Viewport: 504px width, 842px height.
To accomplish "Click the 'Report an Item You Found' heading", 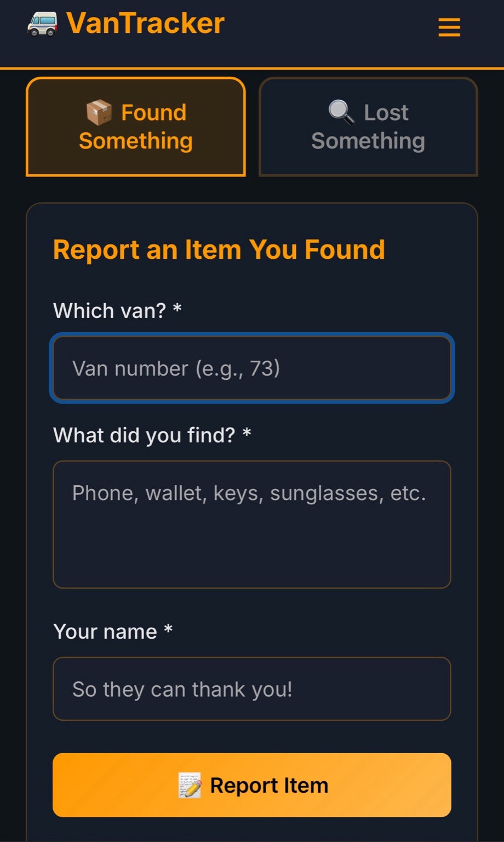I will pos(219,250).
